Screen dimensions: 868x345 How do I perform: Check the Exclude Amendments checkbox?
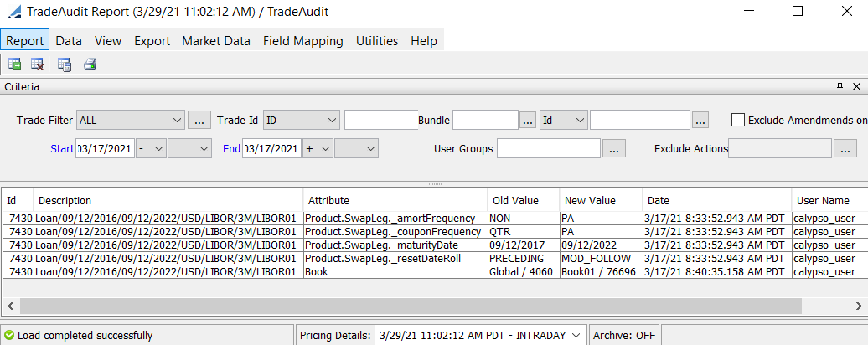[738, 120]
